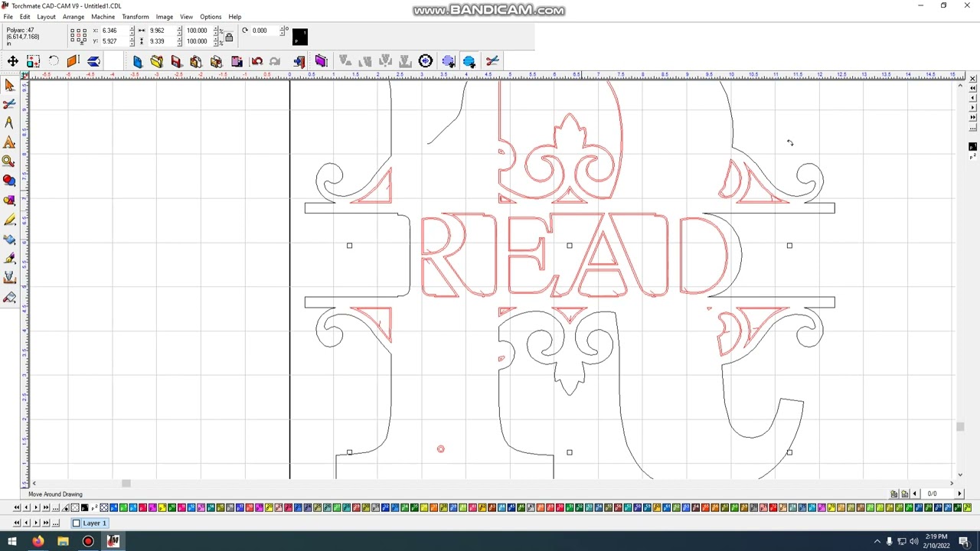Viewport: 980px width, 551px height.
Task: Create a new document with blue page icon
Action: pos(137,61)
